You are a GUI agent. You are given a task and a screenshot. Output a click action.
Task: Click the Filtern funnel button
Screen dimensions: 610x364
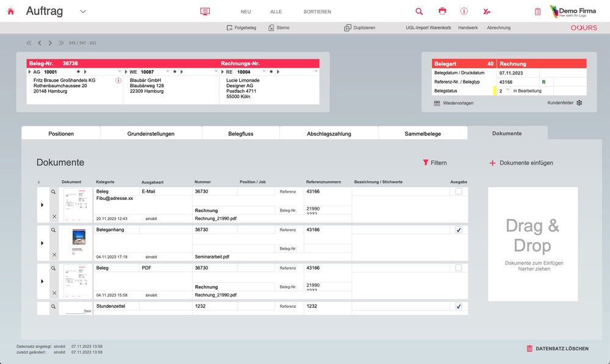(x=435, y=163)
